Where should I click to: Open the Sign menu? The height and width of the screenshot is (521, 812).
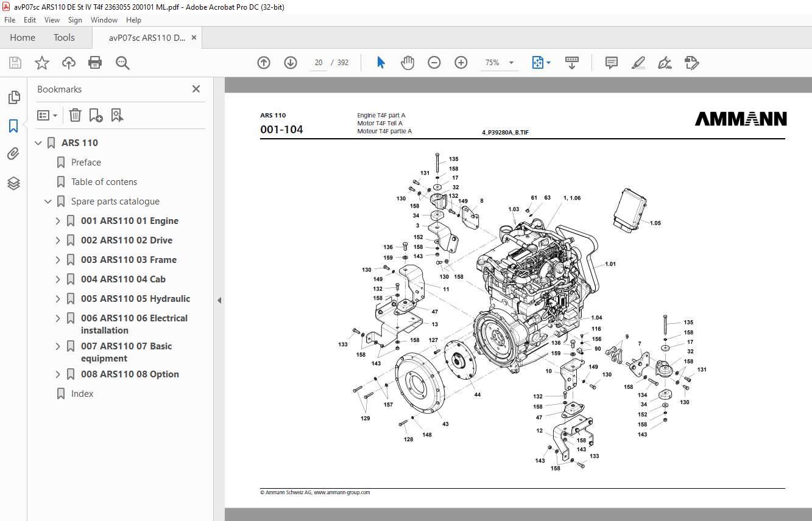point(75,20)
